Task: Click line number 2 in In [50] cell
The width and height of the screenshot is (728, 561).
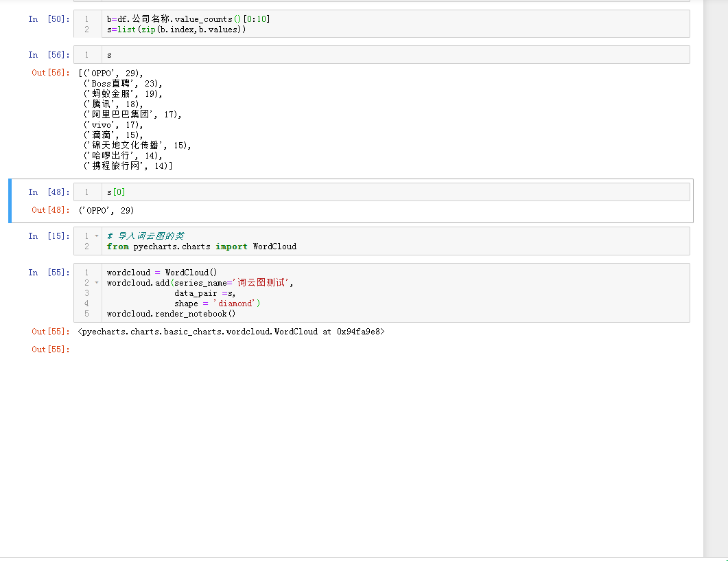Action: tap(87, 30)
